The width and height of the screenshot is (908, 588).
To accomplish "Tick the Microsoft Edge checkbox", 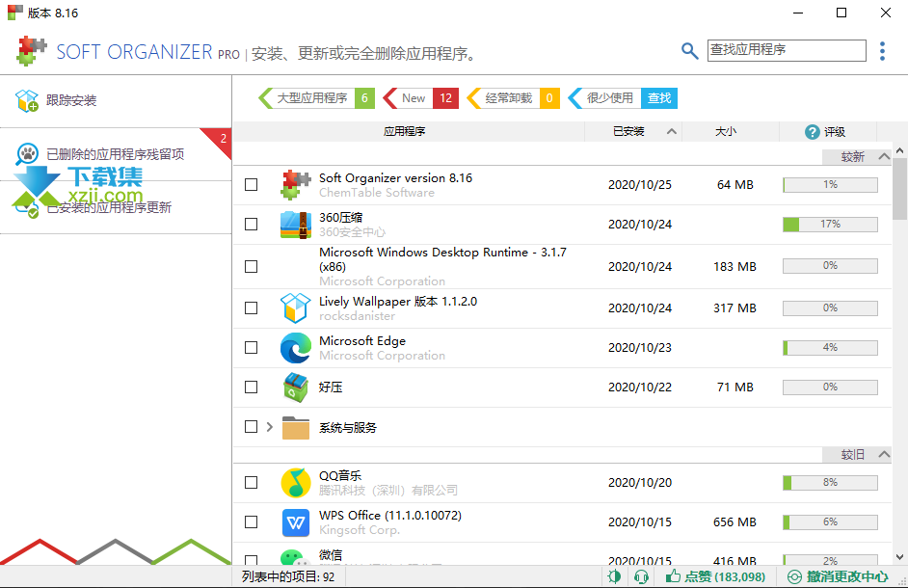I will click(x=252, y=348).
